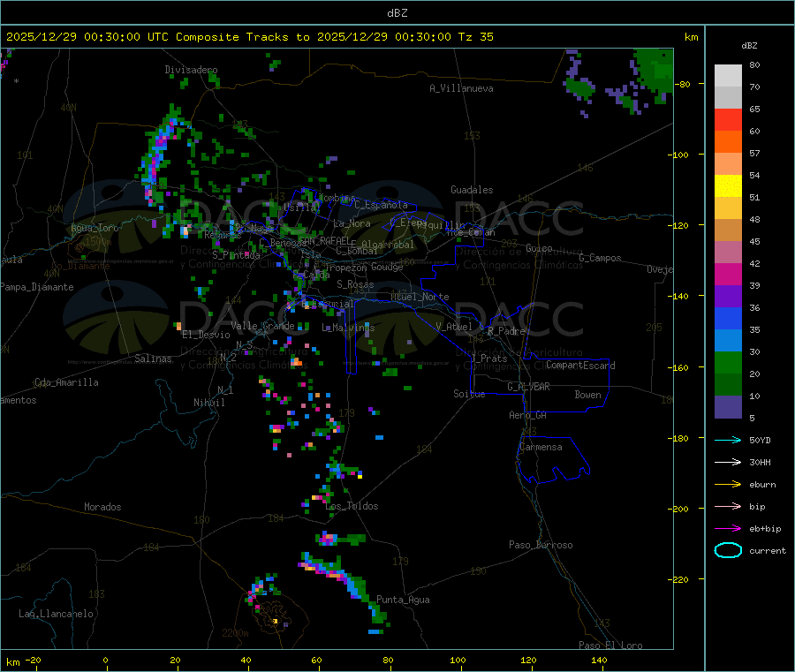795x672 pixels.
Task: Click the 'Tz 35' header text
Action: click(475, 37)
